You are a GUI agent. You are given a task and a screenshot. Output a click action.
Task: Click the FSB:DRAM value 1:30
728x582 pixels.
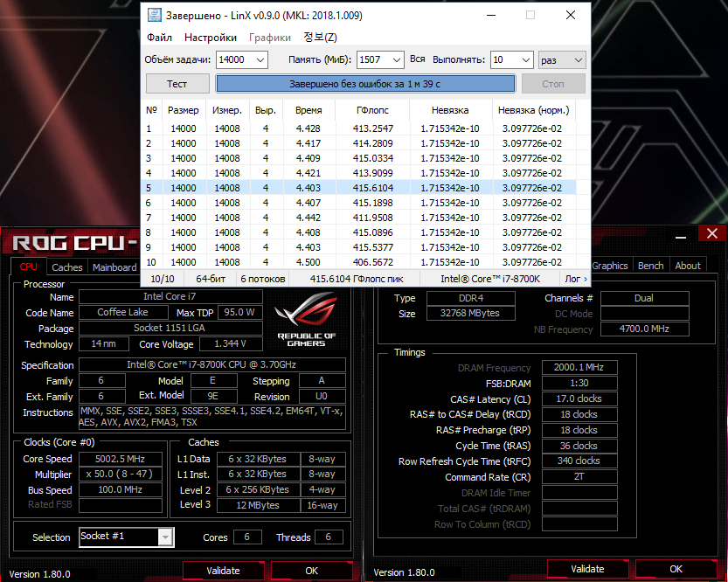pyautogui.click(x=579, y=384)
